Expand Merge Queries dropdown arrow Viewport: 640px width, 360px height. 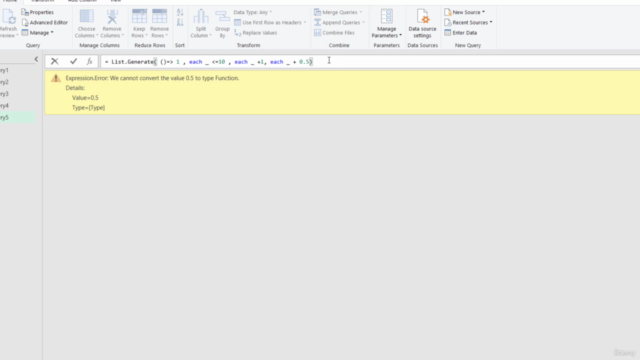point(361,12)
